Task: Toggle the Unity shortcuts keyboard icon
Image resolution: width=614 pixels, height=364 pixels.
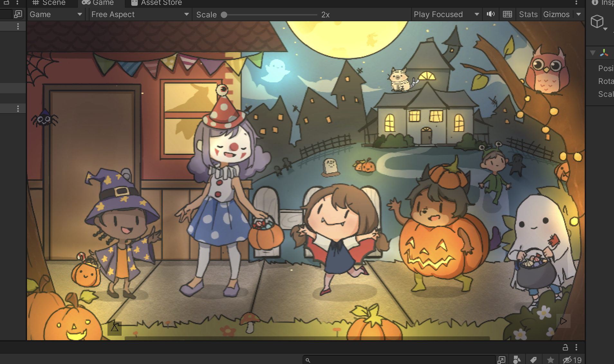Action: [507, 14]
